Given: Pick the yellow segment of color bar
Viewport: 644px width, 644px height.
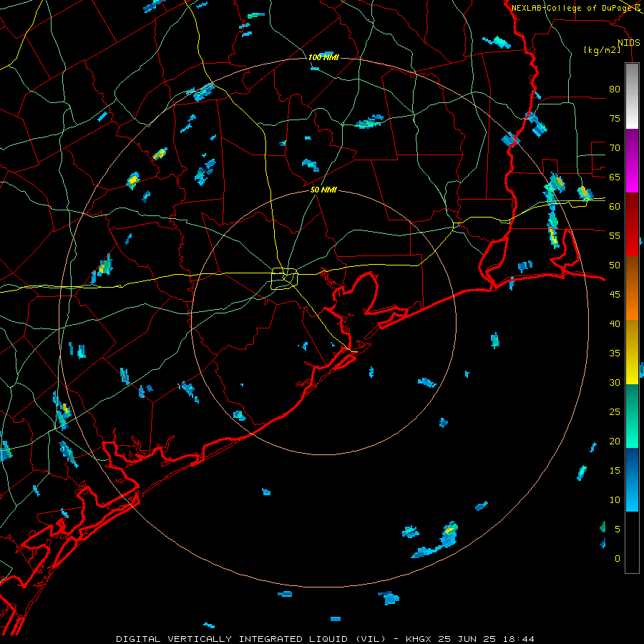Looking at the screenshot, I should coord(632,352).
